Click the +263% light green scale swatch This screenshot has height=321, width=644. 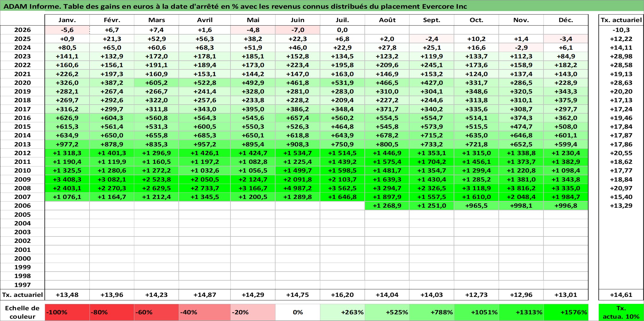coord(342,312)
